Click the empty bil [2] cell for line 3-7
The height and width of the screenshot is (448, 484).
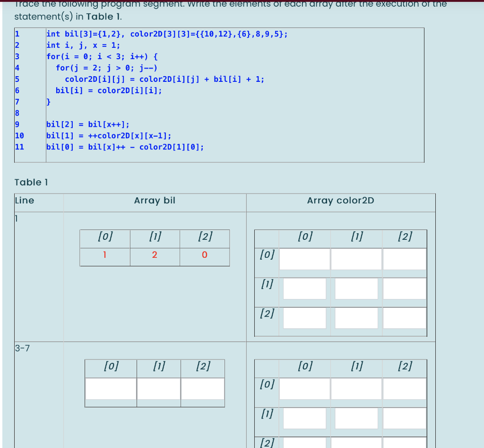[x=202, y=388]
